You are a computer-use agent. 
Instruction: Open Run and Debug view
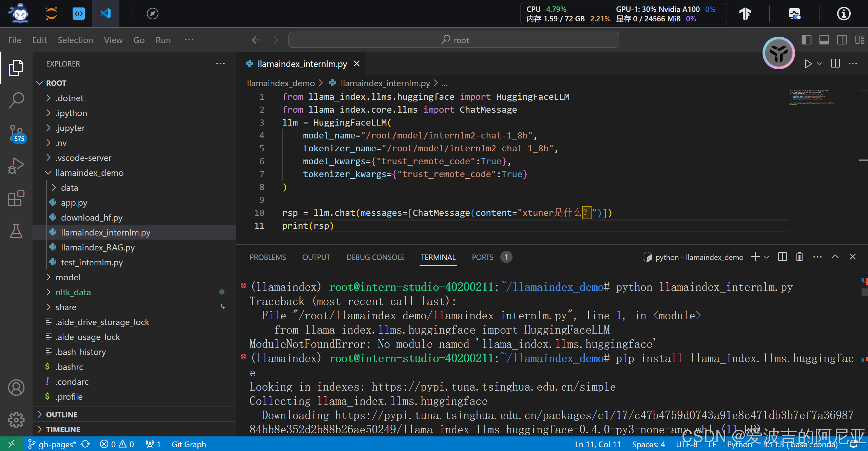[x=16, y=166]
